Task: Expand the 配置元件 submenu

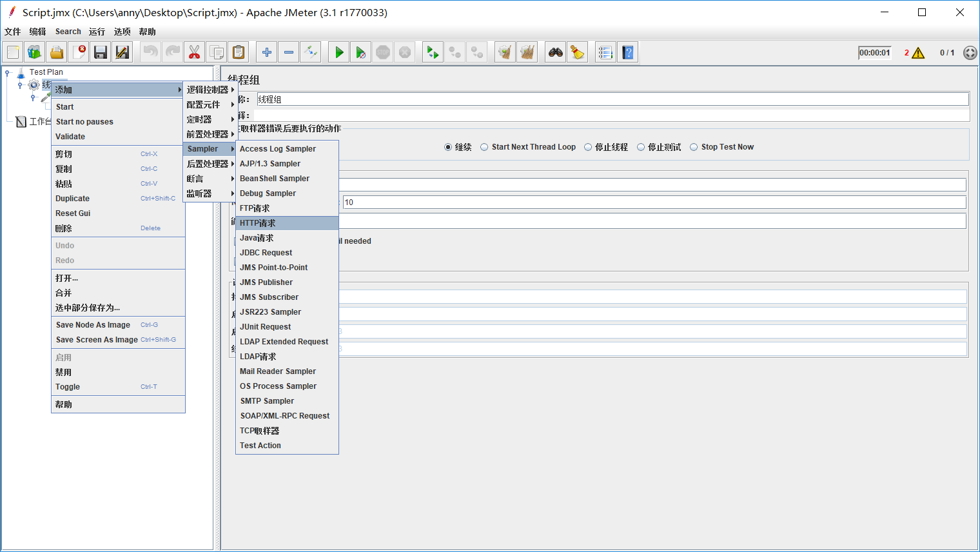Action: 210,104
